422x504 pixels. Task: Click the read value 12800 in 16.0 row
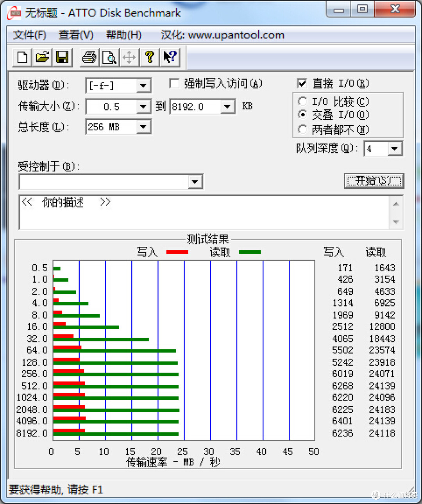382,326
